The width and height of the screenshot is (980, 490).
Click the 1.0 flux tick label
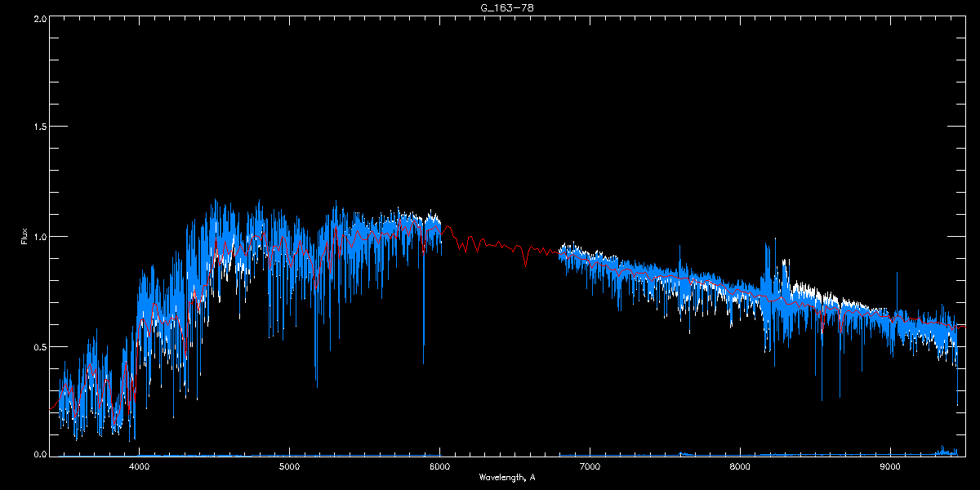pyautogui.click(x=39, y=237)
